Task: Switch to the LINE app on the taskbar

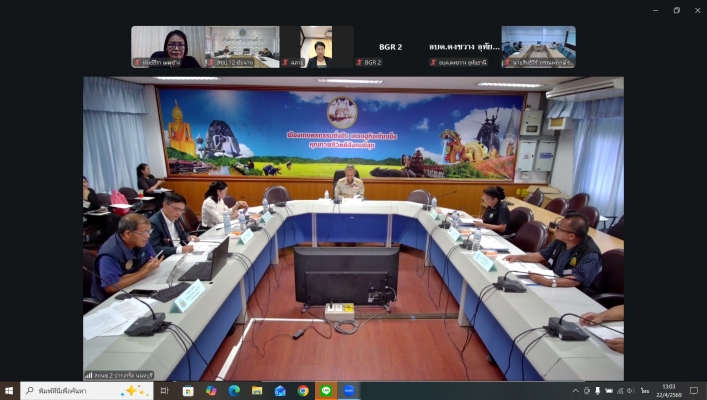Action: coord(326,391)
